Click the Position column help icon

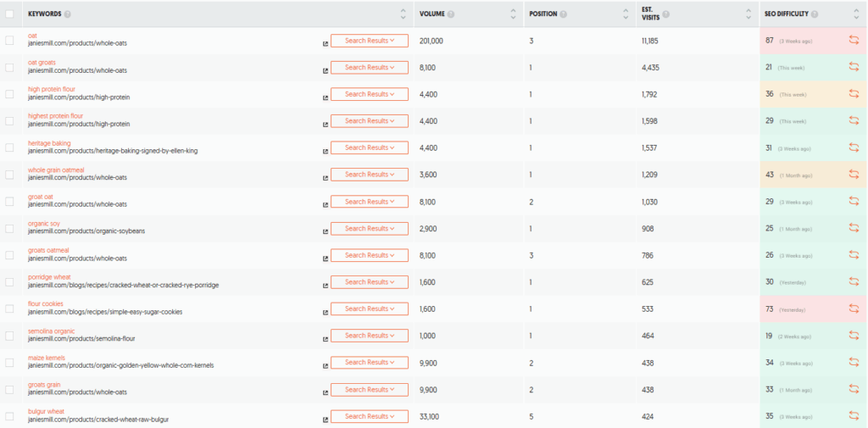coord(563,14)
